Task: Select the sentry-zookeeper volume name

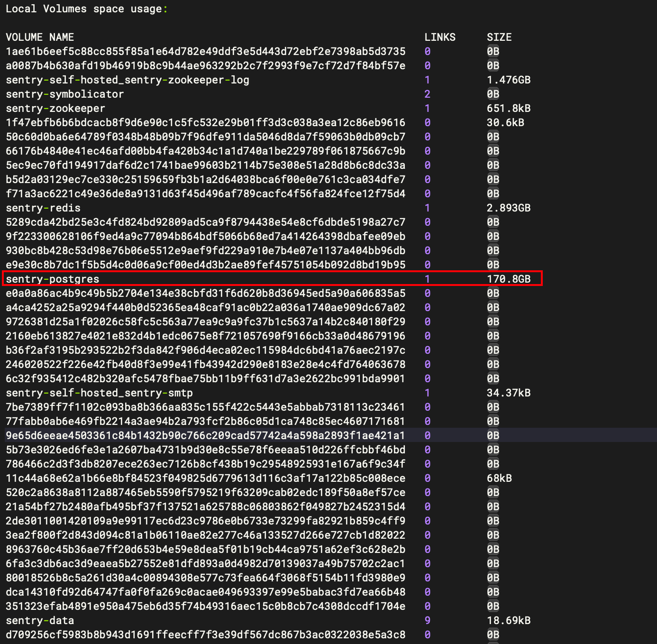Action: click(x=55, y=108)
